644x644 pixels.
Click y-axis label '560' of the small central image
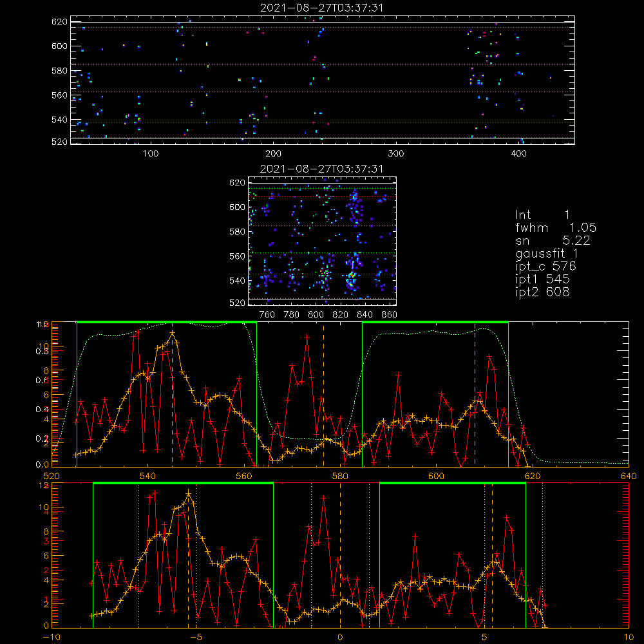238,256
